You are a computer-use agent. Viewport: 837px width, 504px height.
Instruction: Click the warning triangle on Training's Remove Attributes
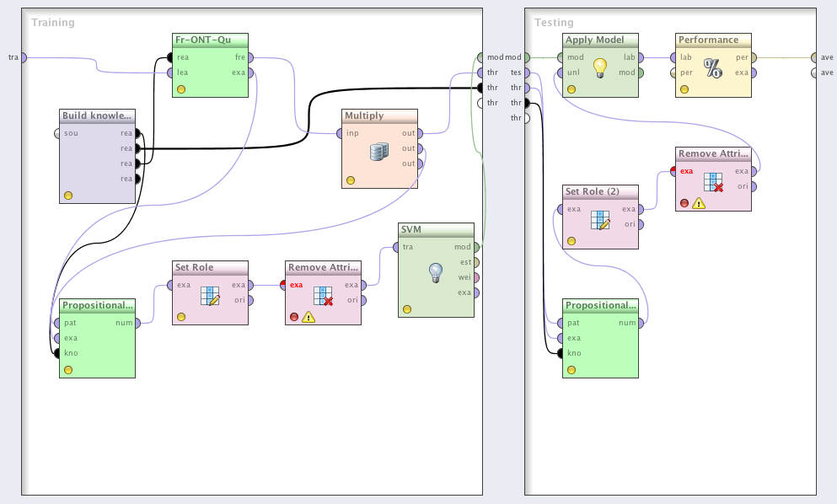(x=309, y=318)
